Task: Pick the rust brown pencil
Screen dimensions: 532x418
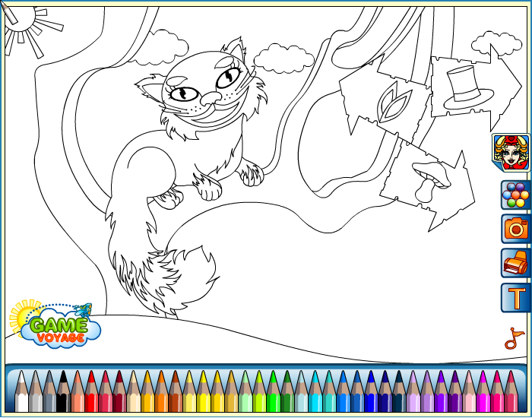Action: 176,391
